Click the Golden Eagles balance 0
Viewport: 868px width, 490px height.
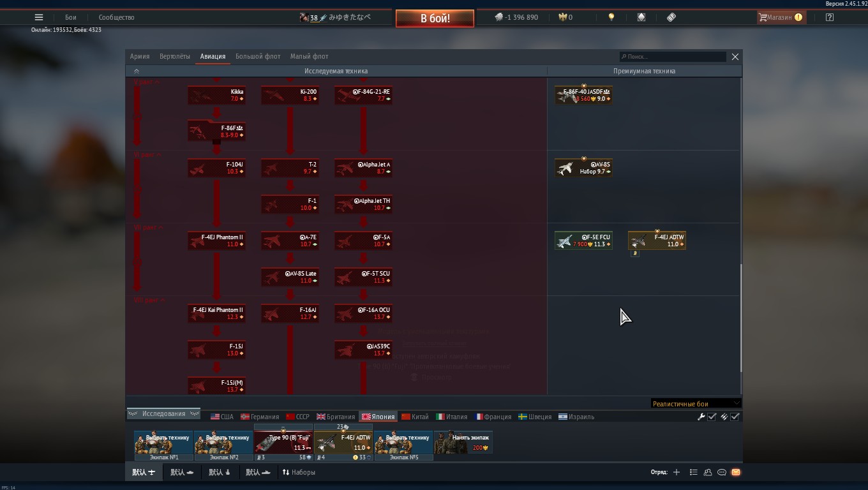click(x=565, y=17)
